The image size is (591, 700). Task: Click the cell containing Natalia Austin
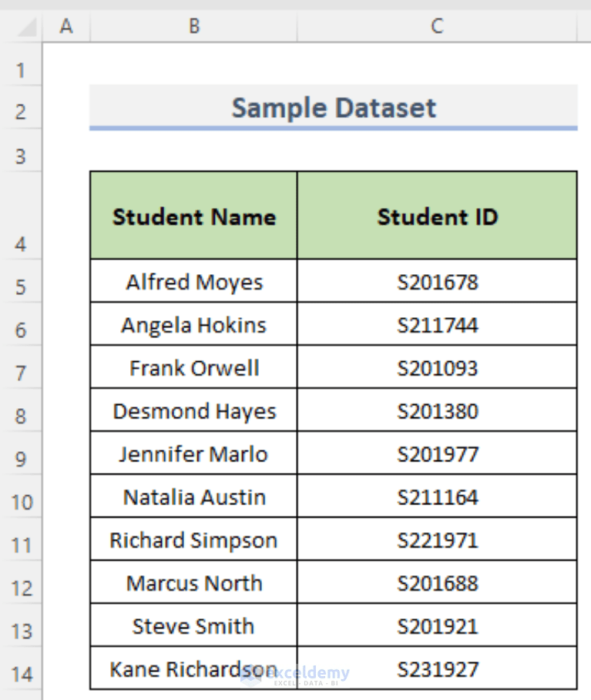click(x=193, y=497)
